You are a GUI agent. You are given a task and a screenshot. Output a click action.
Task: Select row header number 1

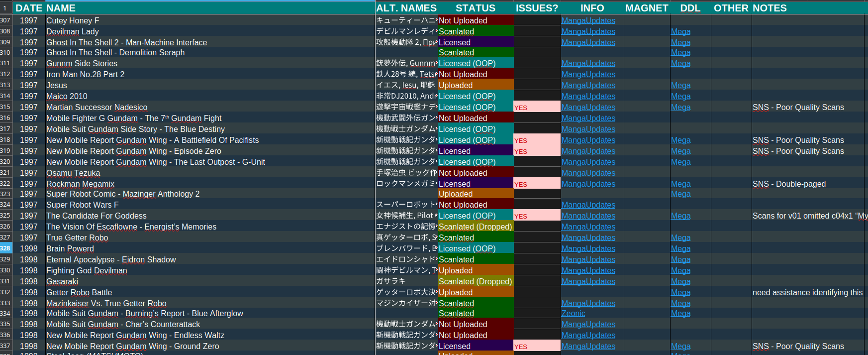[6, 8]
